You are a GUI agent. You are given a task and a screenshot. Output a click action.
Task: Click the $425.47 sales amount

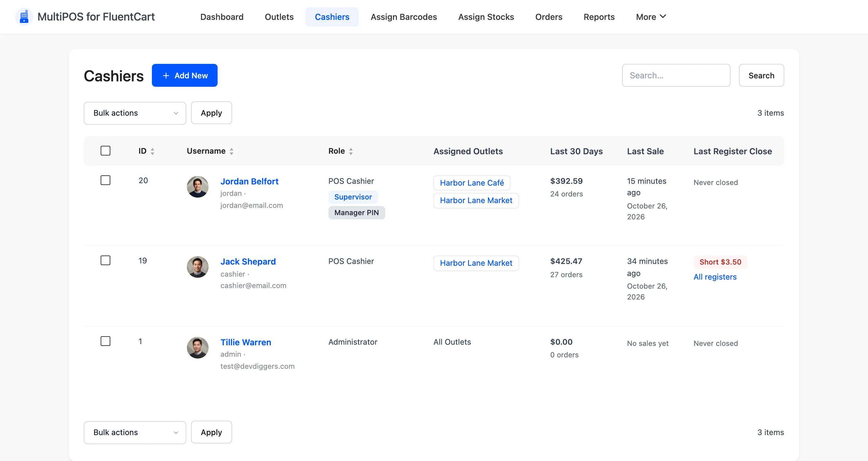(566, 261)
